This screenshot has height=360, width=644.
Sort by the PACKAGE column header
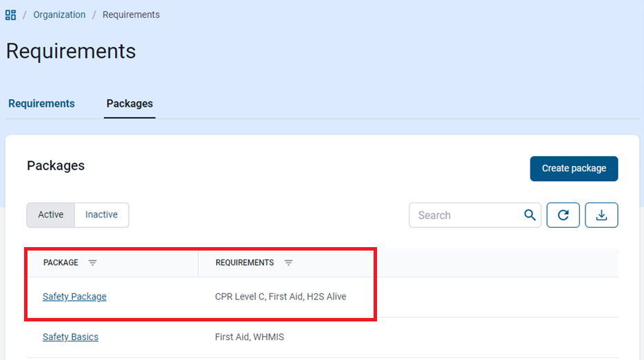pyautogui.click(x=61, y=263)
